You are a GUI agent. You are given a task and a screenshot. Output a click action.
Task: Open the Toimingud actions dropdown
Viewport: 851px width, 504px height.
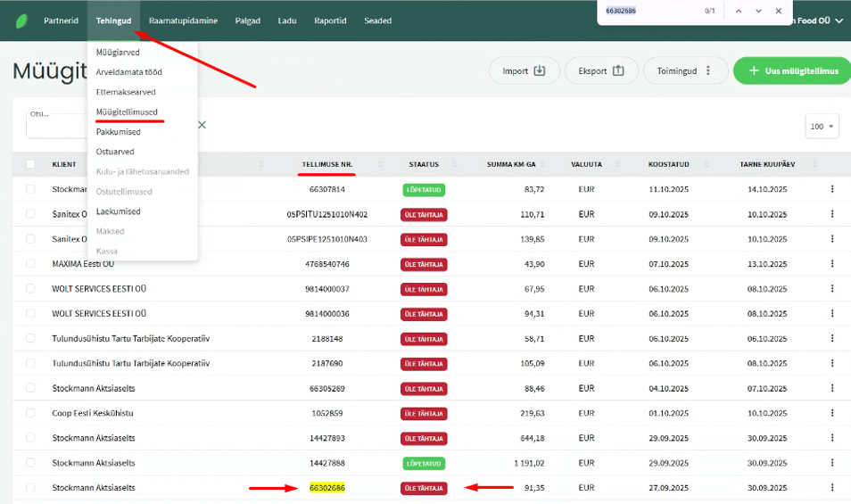point(684,70)
